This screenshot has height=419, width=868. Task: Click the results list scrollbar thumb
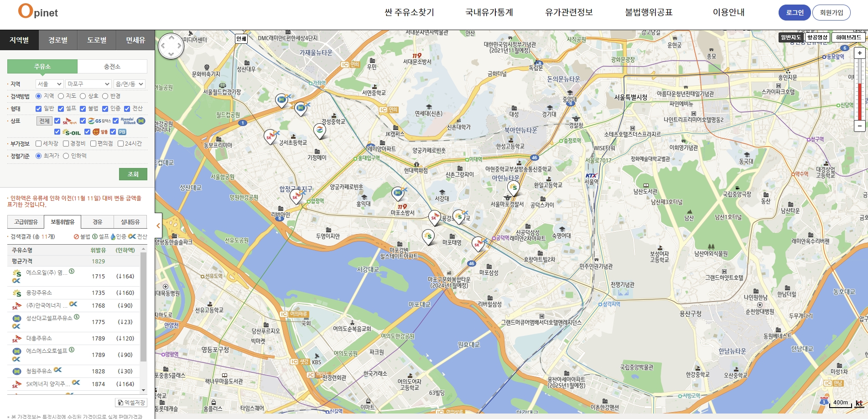[144, 307]
